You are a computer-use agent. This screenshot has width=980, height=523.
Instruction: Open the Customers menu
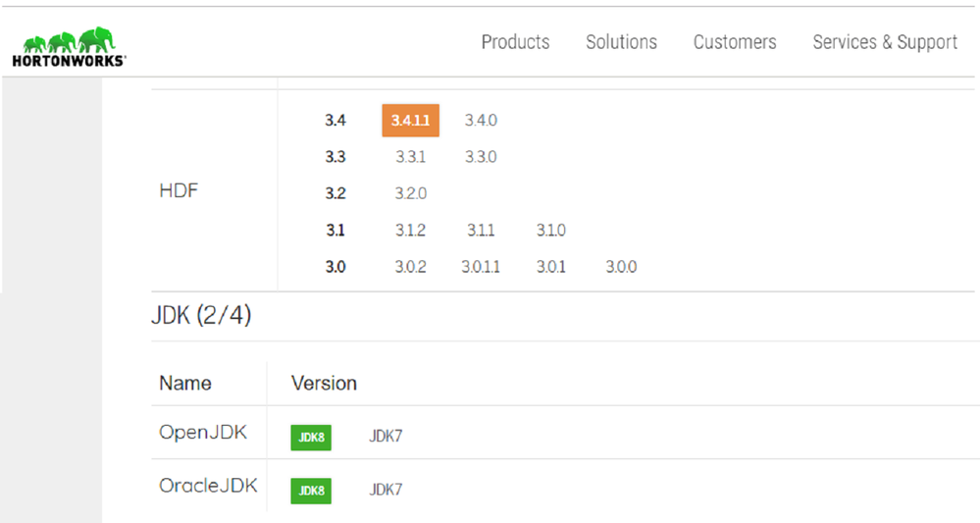tap(735, 42)
